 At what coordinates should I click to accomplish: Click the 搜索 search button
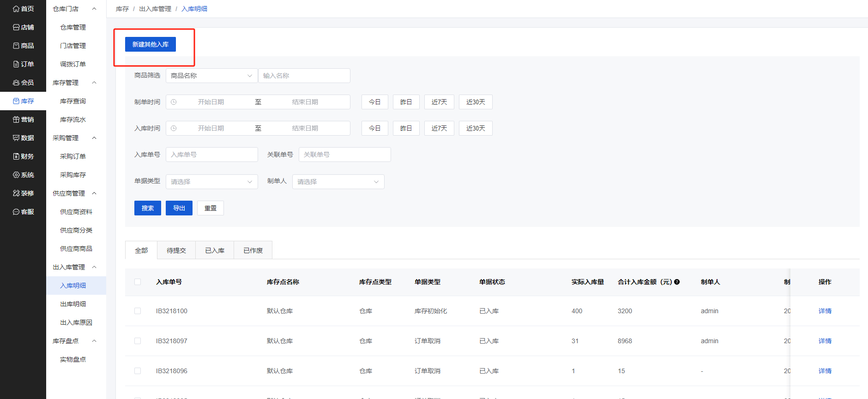click(x=148, y=208)
